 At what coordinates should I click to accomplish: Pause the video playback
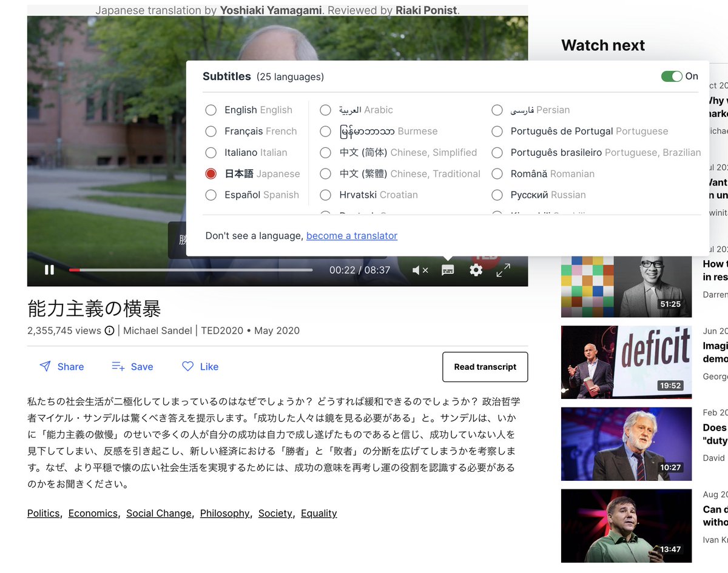(x=50, y=270)
